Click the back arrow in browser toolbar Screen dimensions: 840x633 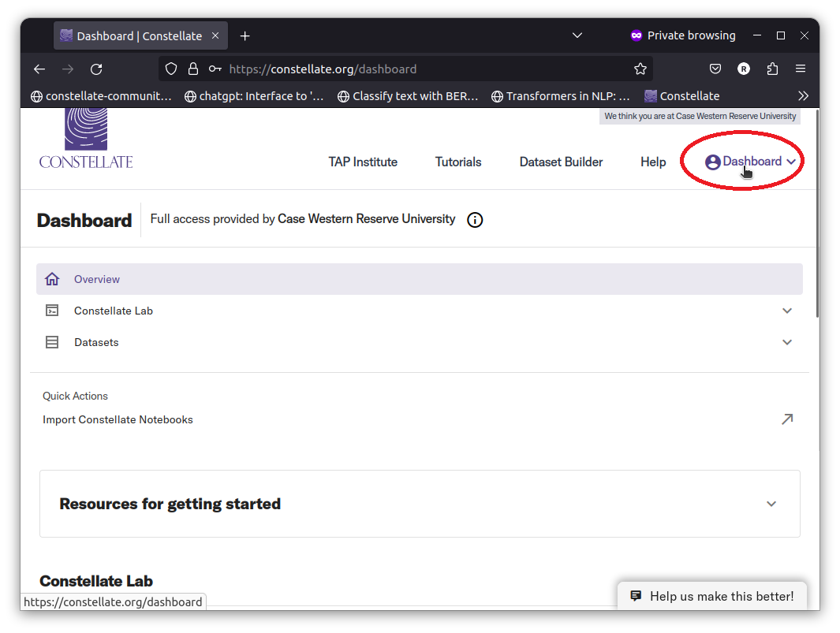39,69
